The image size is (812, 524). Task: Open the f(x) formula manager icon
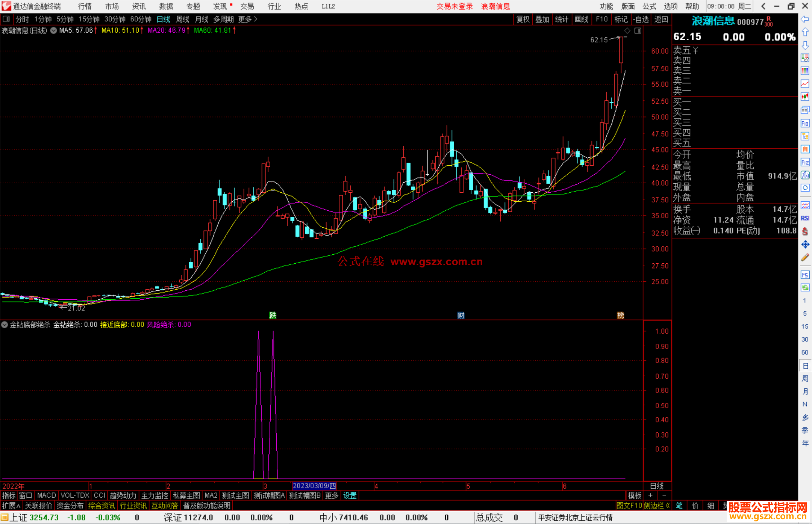click(805, 175)
